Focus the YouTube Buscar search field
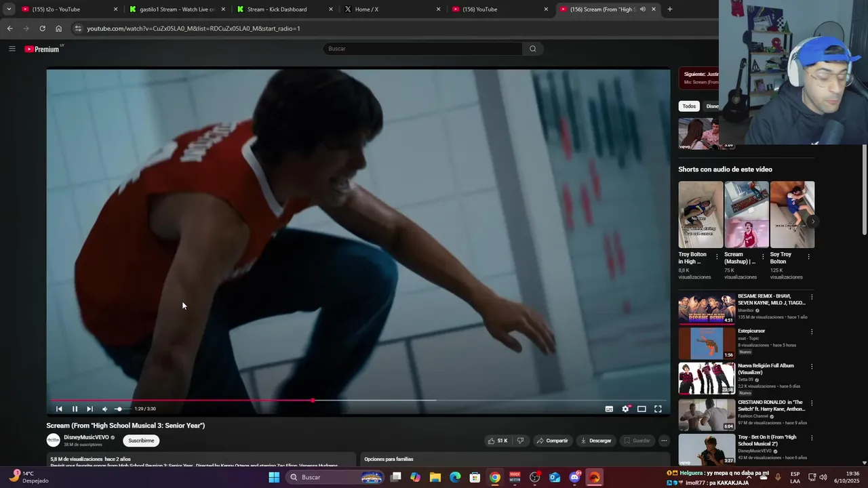 423,49
